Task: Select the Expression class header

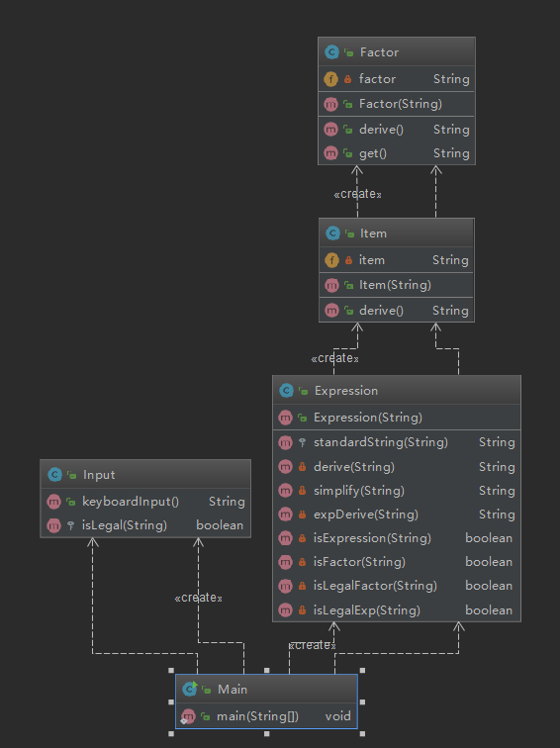Action: 397,390
